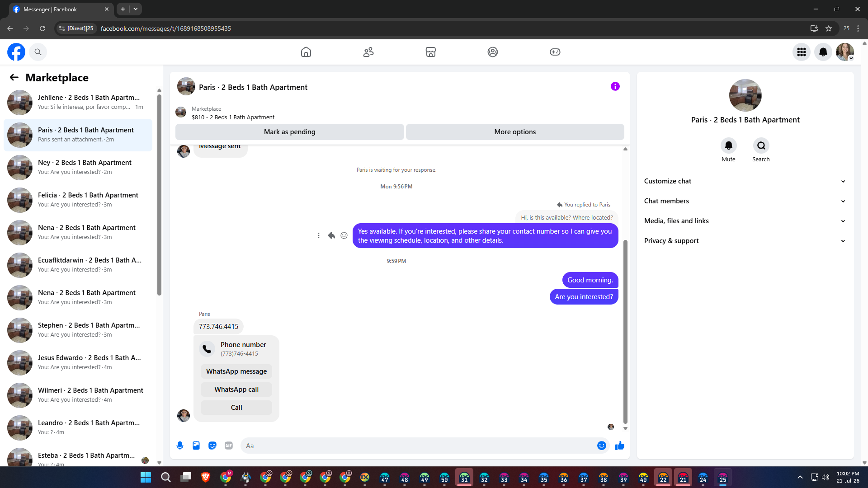Choose a sticker with the sticker icon

212,446
